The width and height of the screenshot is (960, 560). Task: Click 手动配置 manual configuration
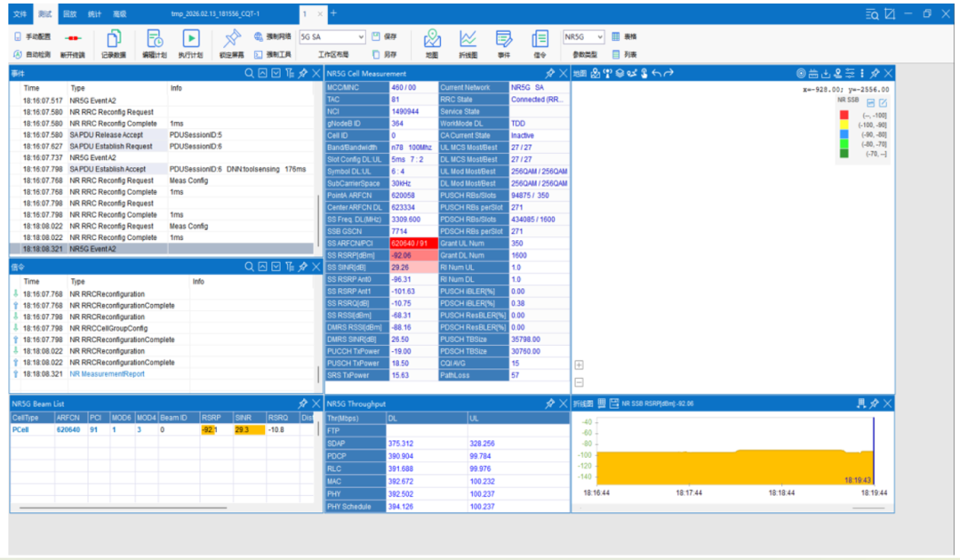coord(32,36)
